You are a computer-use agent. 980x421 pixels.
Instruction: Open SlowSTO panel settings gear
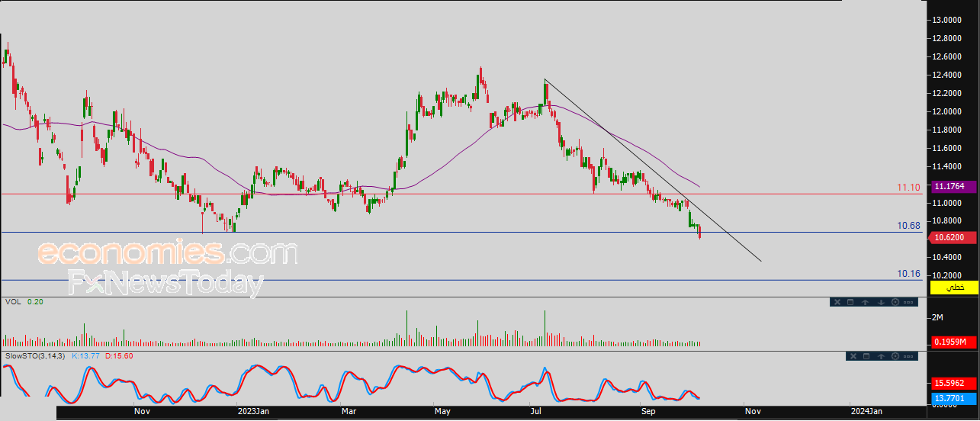point(895,356)
